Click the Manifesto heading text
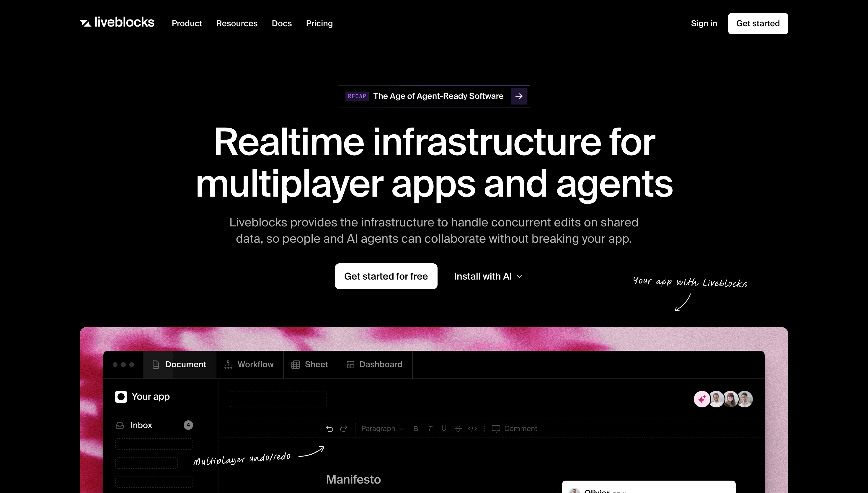The width and height of the screenshot is (868, 493). coord(353,479)
